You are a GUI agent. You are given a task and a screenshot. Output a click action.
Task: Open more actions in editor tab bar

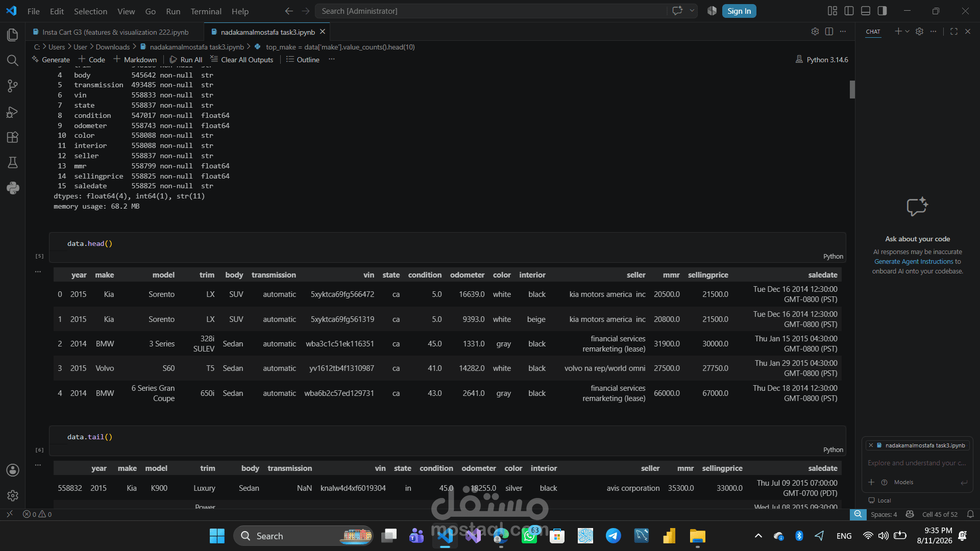[843, 32]
